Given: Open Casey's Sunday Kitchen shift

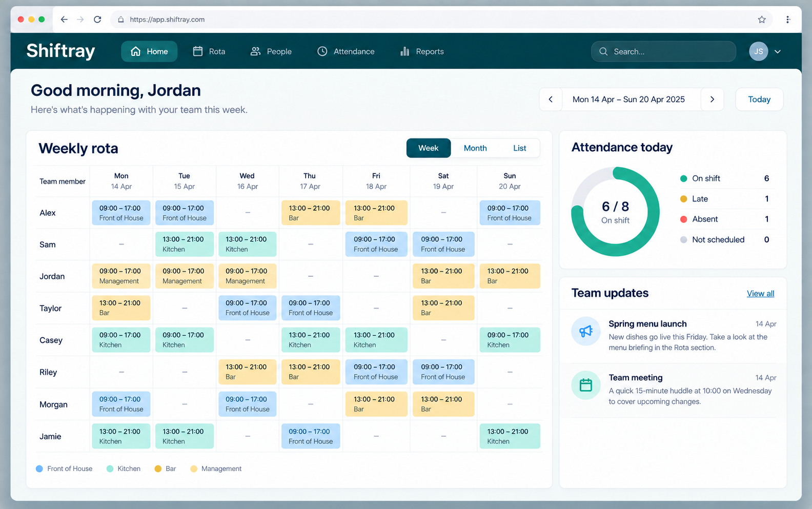Looking at the screenshot, I should tap(510, 340).
